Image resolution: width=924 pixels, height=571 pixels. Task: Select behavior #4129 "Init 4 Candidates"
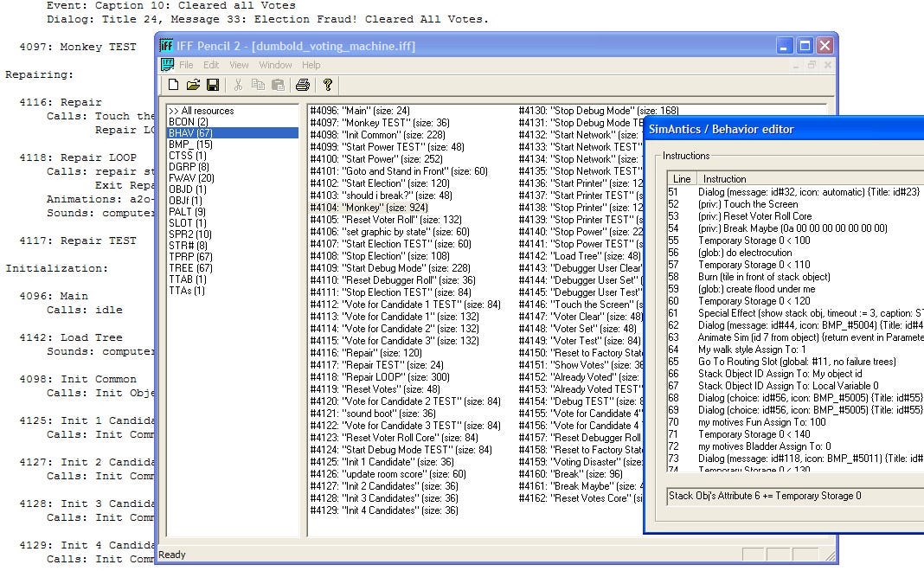coord(384,510)
